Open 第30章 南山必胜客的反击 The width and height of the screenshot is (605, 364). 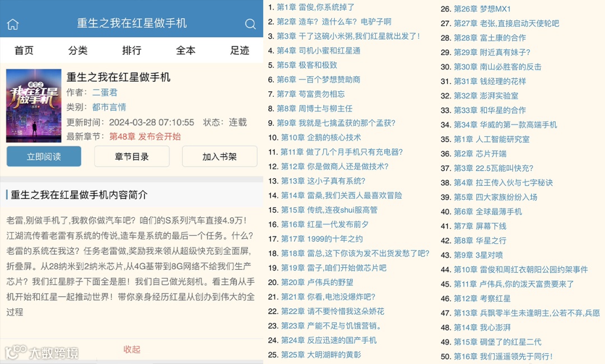[498, 67]
